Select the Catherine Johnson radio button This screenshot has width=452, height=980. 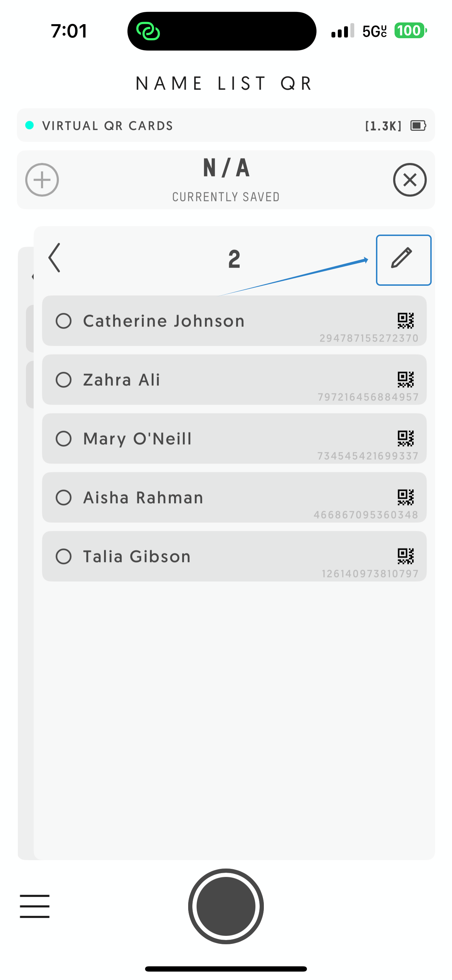point(63,321)
